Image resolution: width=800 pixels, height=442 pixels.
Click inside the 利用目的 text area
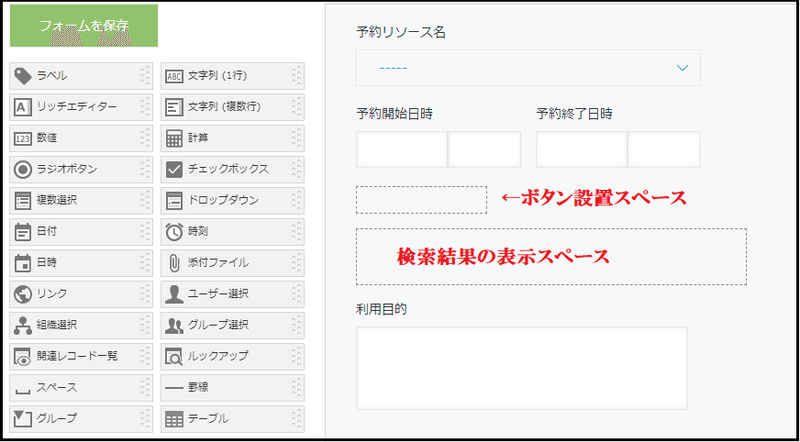click(522, 368)
